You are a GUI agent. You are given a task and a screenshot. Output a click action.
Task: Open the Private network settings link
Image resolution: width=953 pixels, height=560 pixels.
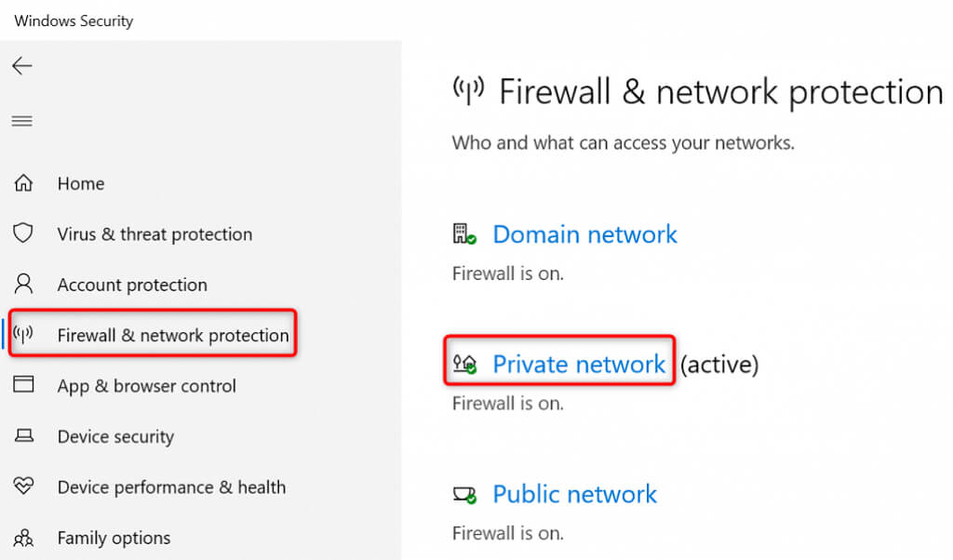(579, 364)
